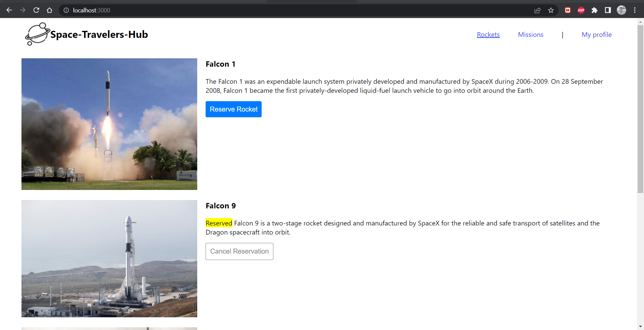Screen dimensions: 644x330
Task: Open the ABP adblock extension
Action: click(x=581, y=10)
